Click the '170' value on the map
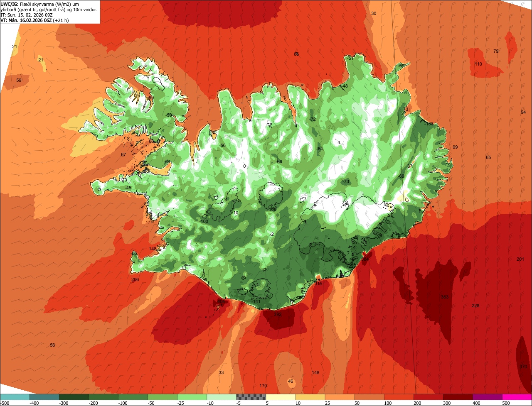 (263, 386)
